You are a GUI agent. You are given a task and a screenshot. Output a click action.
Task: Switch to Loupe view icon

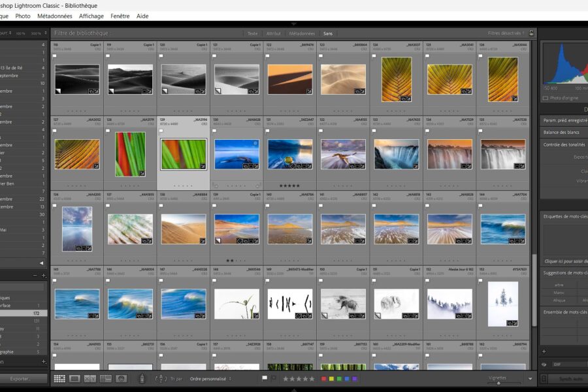pos(75,378)
